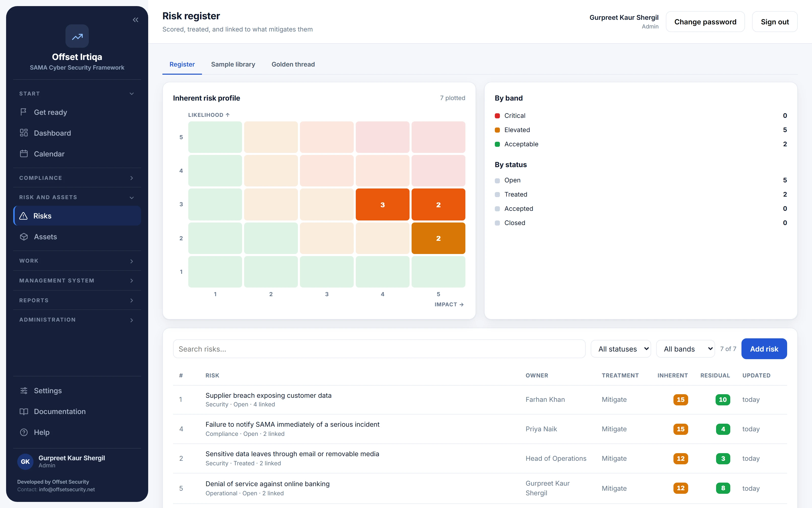Click the Add risk button
The image size is (812, 508).
click(x=764, y=349)
